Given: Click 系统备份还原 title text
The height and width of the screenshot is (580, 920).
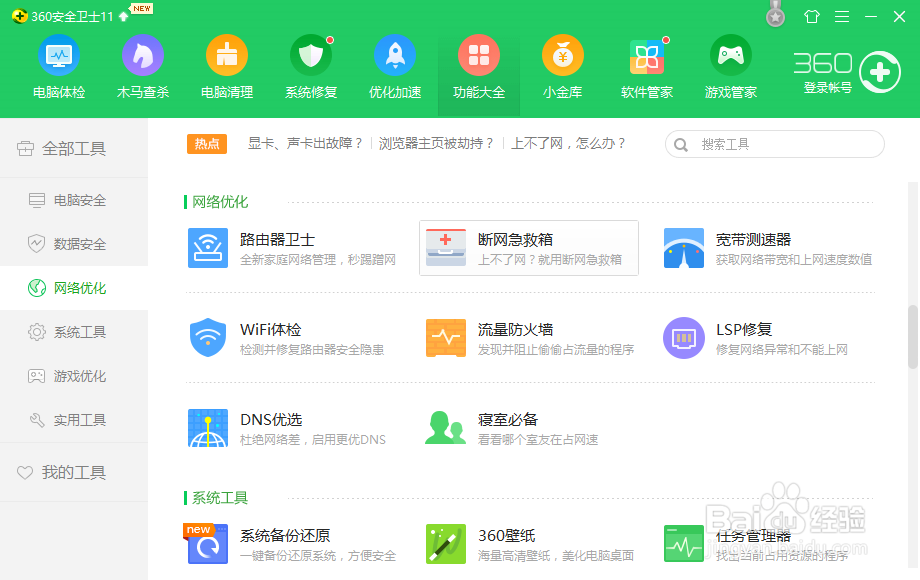Looking at the screenshot, I should [285, 535].
